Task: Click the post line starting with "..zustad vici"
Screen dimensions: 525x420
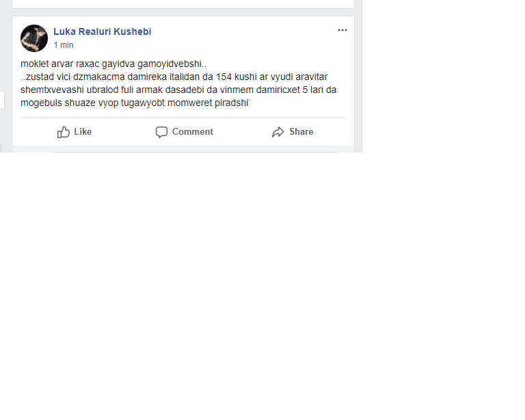Action: tap(174, 77)
